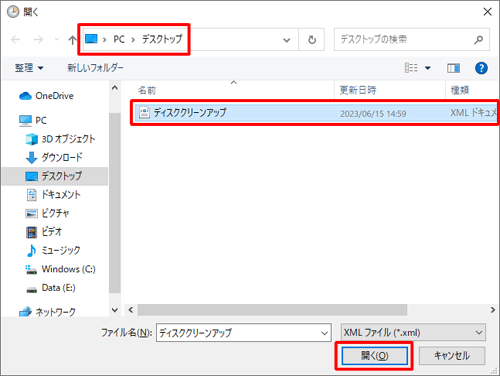The image size is (500, 376).
Task: Click the file list scroll right arrow
Action: [493, 310]
